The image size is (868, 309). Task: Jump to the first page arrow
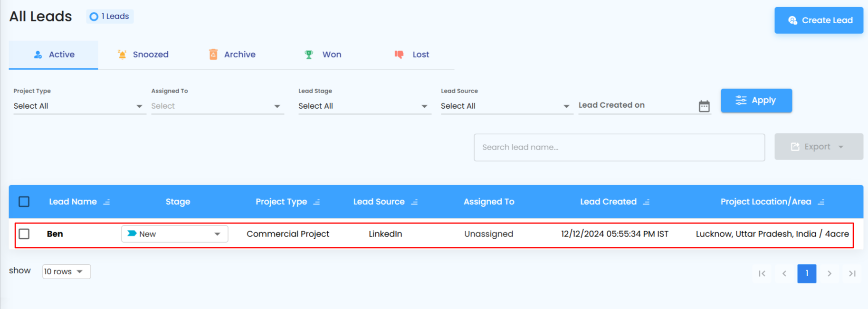(x=762, y=273)
